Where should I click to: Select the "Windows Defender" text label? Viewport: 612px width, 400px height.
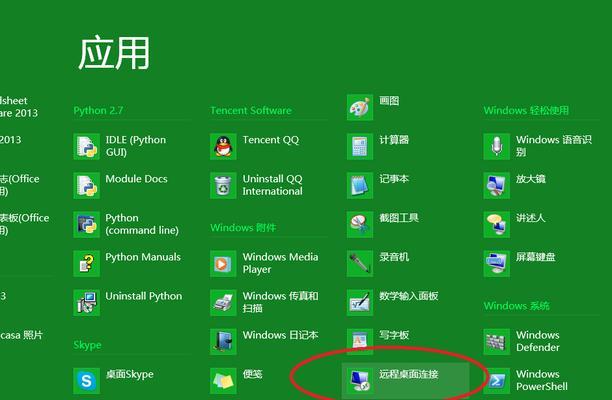[538, 341]
